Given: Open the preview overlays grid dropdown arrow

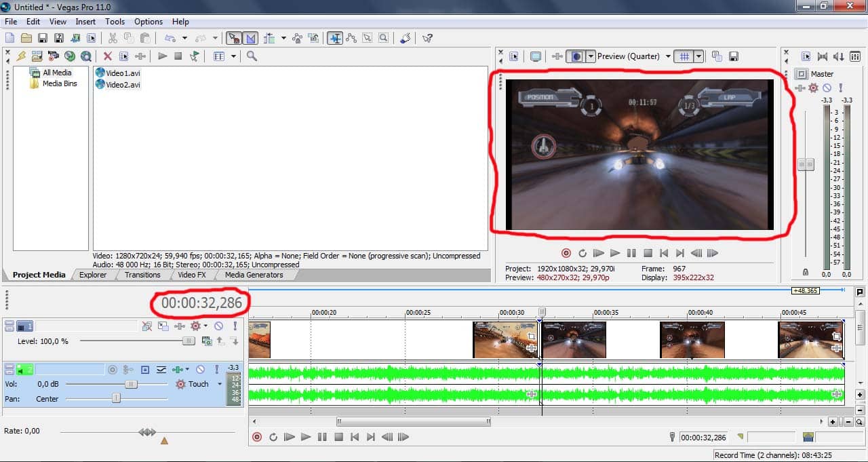Looking at the screenshot, I should [698, 57].
